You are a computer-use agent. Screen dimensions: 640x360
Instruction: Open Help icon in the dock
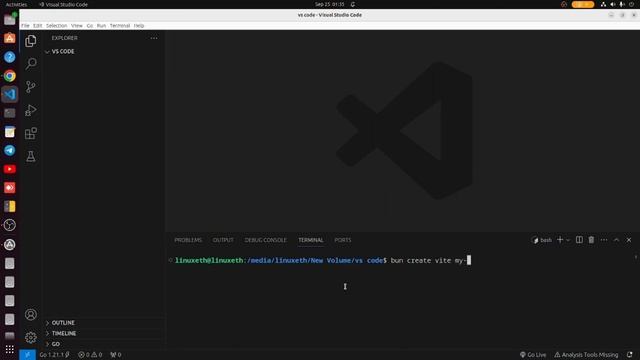10,57
